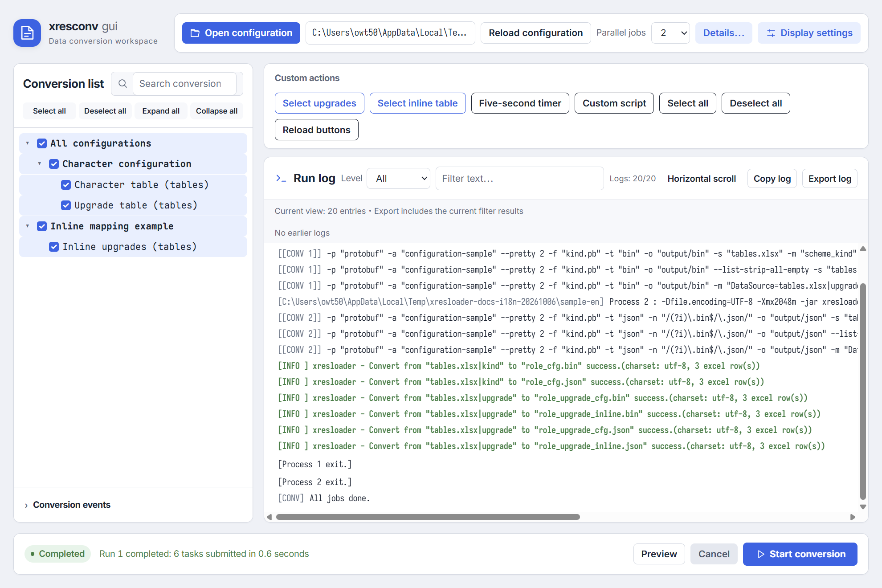Click the left arrow of the log's horizontal scrollbar
Image resolution: width=882 pixels, height=588 pixels.
pyautogui.click(x=269, y=517)
